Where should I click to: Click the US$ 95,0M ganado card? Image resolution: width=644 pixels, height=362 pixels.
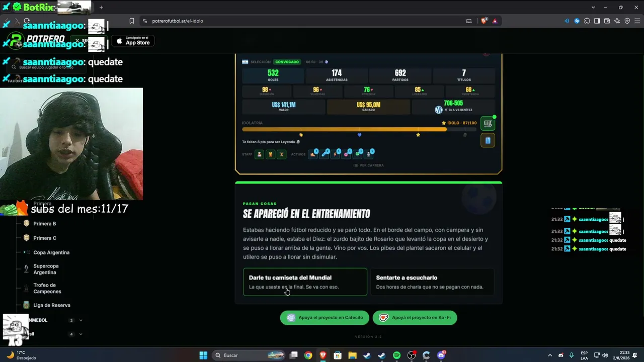tap(368, 107)
